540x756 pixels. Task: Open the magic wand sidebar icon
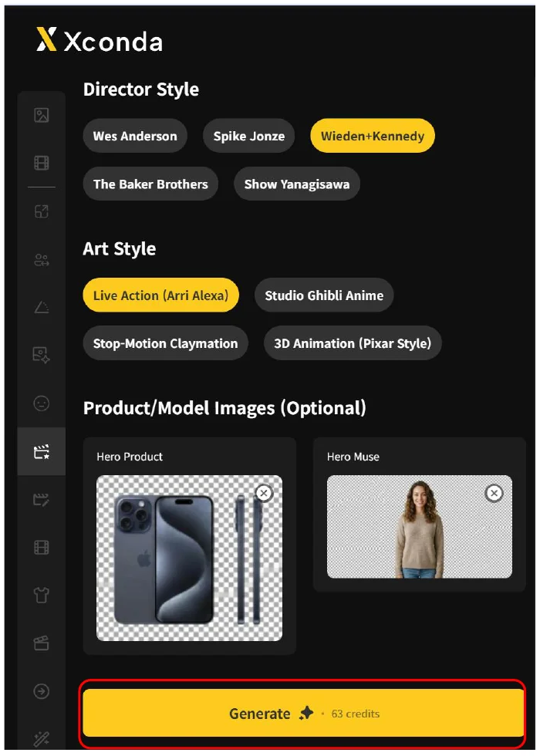point(42,739)
